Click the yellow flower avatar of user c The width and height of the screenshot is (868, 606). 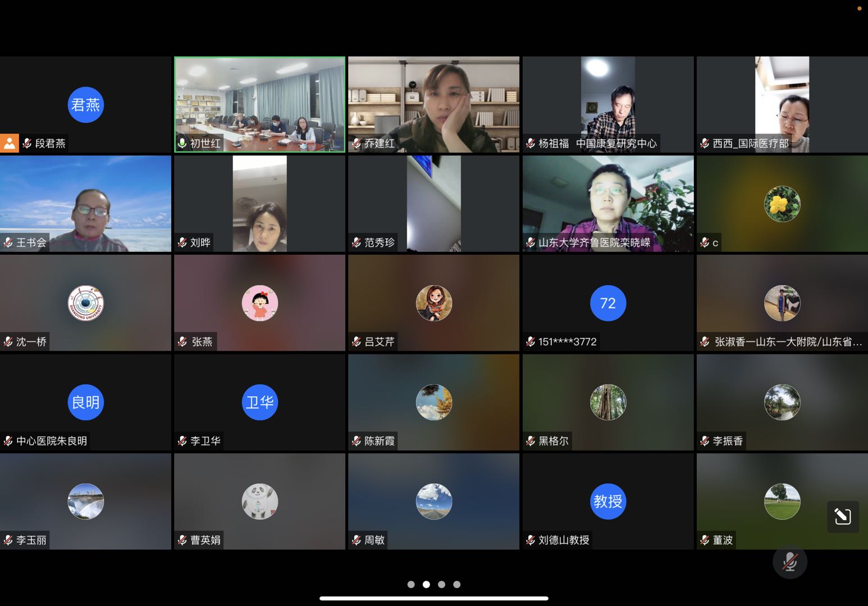point(782,204)
